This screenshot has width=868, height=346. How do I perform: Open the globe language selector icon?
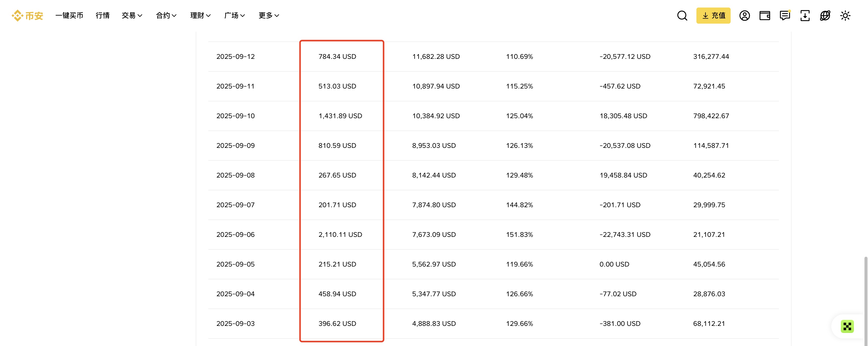[825, 16]
